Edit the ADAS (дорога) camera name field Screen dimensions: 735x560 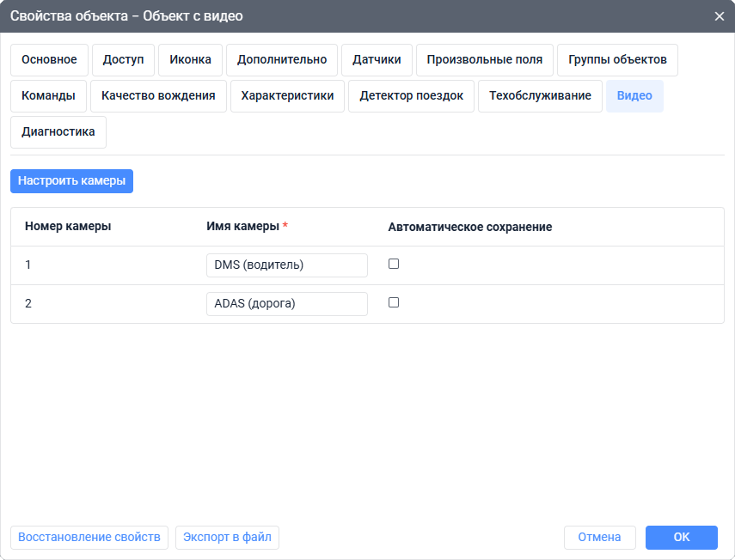pyautogui.click(x=286, y=303)
